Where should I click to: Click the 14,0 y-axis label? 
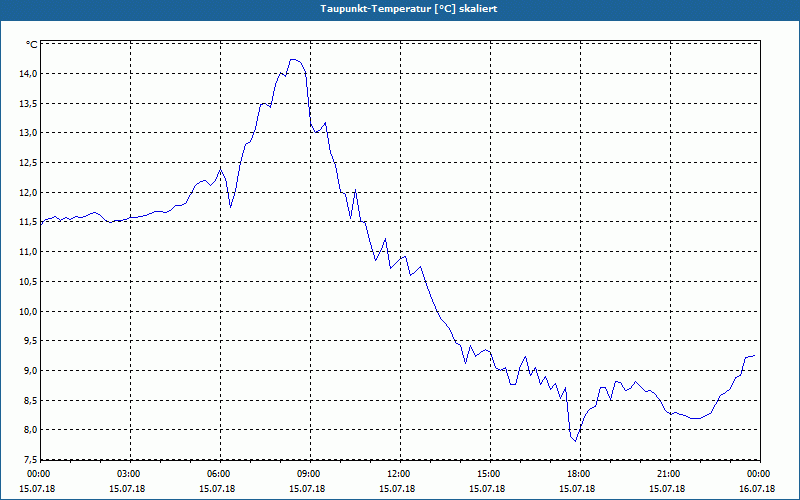coord(28,74)
